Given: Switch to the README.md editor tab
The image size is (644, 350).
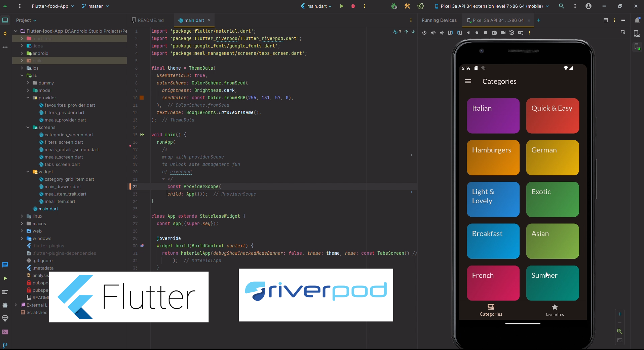Looking at the screenshot, I should pyautogui.click(x=148, y=20).
